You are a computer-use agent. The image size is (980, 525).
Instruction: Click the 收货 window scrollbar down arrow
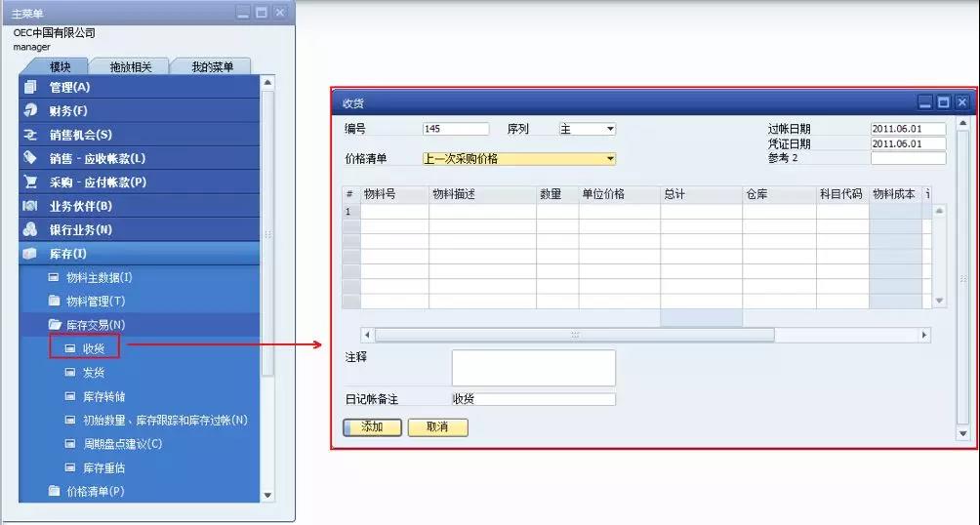pos(963,433)
